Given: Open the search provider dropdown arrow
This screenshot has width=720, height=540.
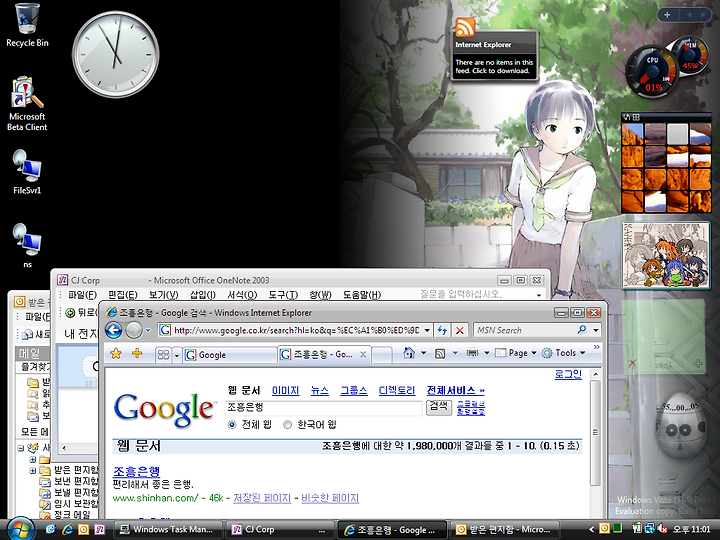Looking at the screenshot, I should (596, 330).
